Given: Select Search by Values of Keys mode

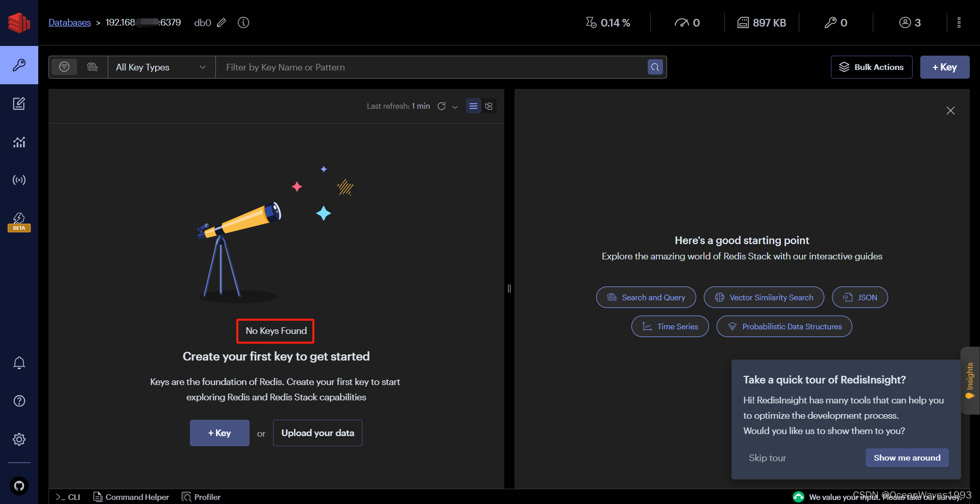Looking at the screenshot, I should coord(92,67).
